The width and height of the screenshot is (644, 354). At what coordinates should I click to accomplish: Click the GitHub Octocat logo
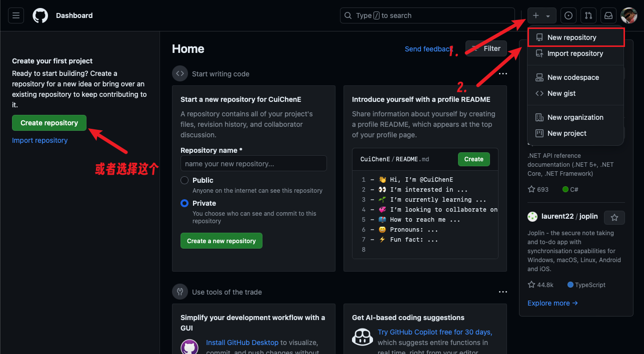40,15
